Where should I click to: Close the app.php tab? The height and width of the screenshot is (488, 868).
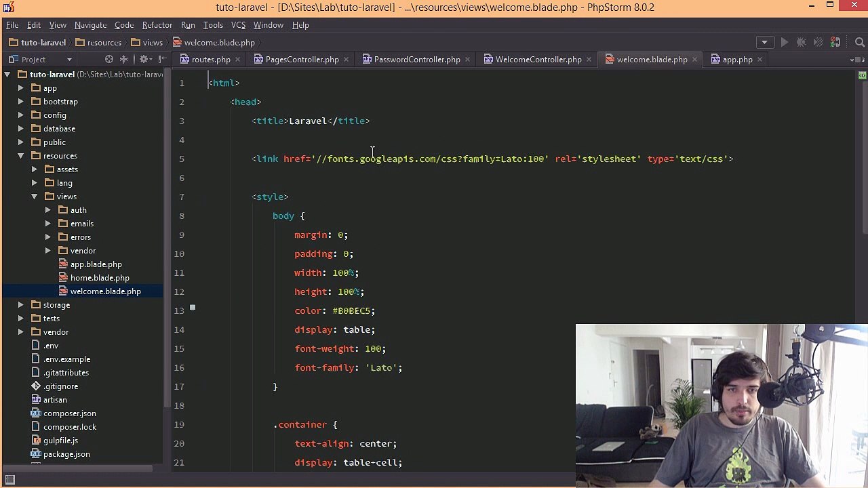759,60
